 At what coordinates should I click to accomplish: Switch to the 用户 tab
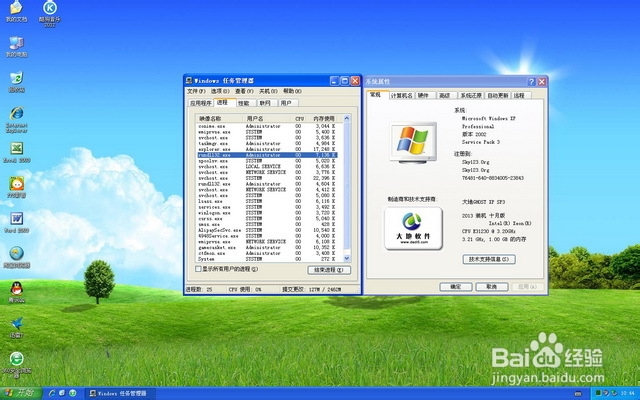click(x=288, y=103)
